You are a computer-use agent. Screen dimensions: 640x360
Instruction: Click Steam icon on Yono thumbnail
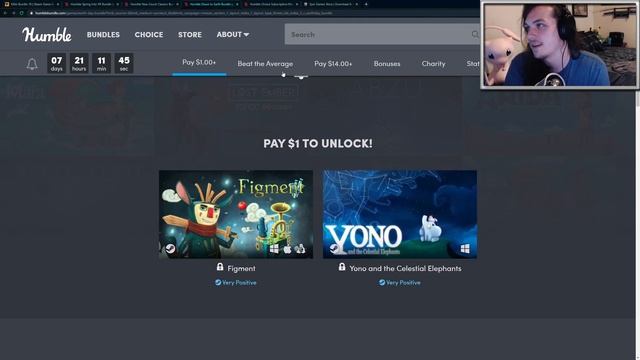[x=335, y=248]
